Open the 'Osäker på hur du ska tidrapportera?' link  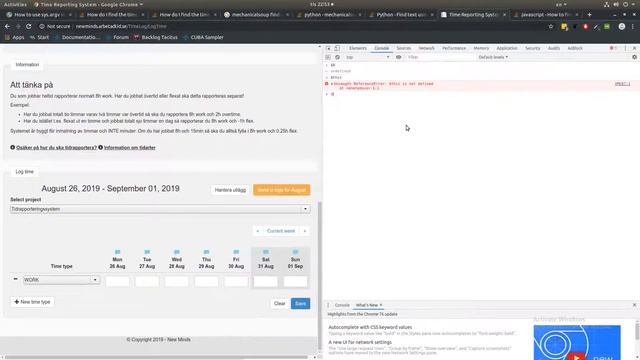[56, 147]
